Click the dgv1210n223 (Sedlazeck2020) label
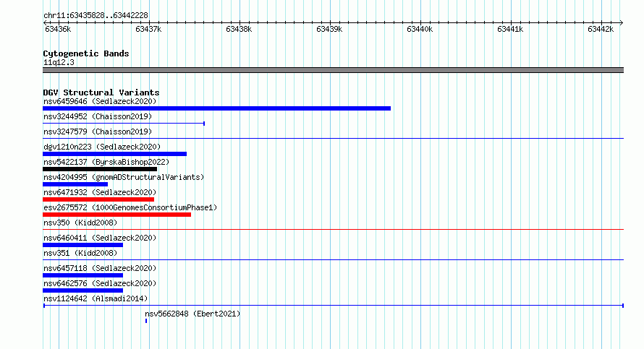The image size is (644, 349). pos(102,147)
